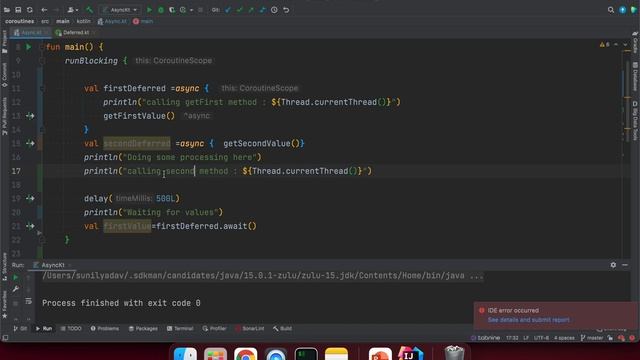Screen dimensions: 640x360
Task: Click the suspend call gutter icon on getFirstValue line
Action: click(30, 116)
